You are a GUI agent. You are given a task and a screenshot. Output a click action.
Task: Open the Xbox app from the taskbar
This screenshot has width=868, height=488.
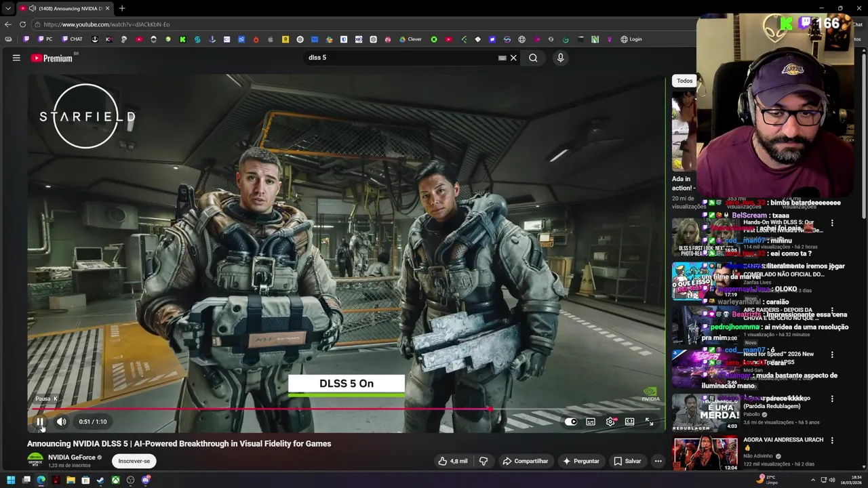coord(115,480)
